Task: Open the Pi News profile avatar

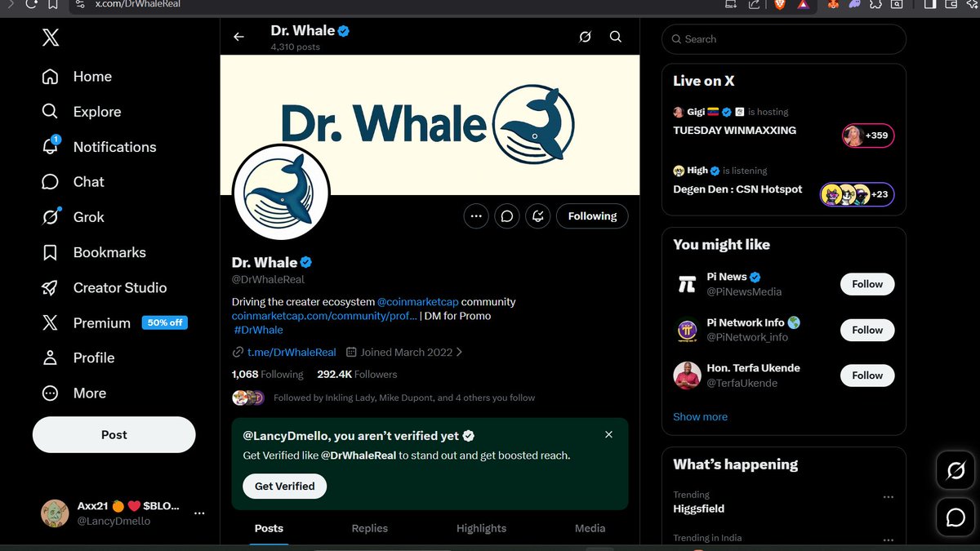Action: [687, 284]
